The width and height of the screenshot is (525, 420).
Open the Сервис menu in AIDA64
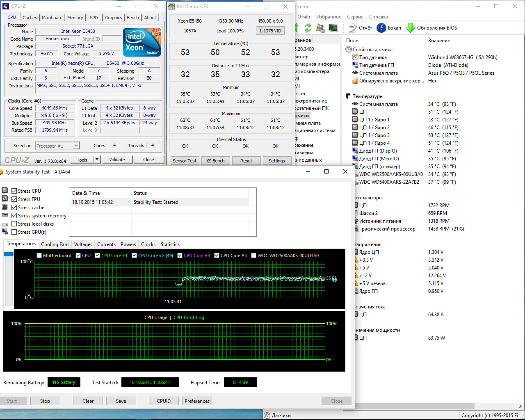tap(355, 17)
